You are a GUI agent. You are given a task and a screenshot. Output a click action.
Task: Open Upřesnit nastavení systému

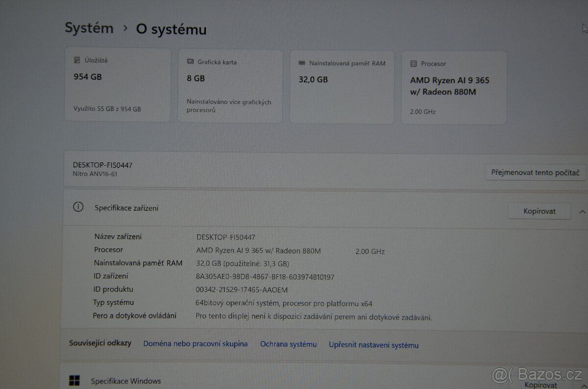click(373, 345)
